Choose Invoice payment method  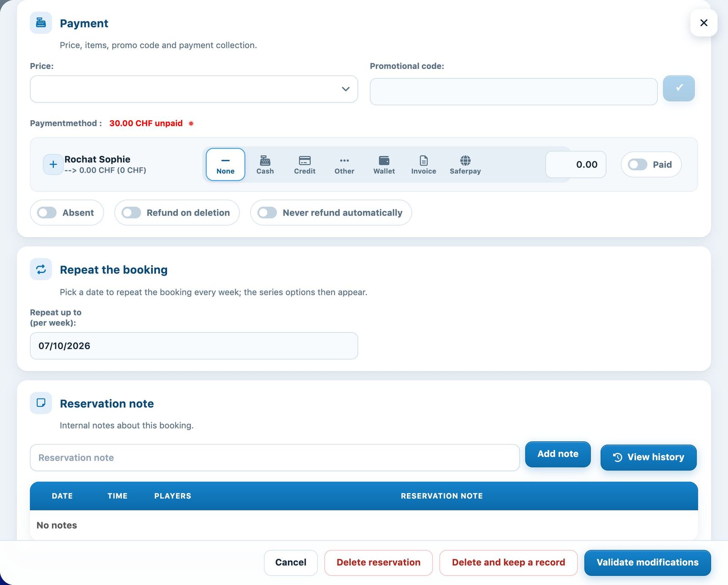424,165
